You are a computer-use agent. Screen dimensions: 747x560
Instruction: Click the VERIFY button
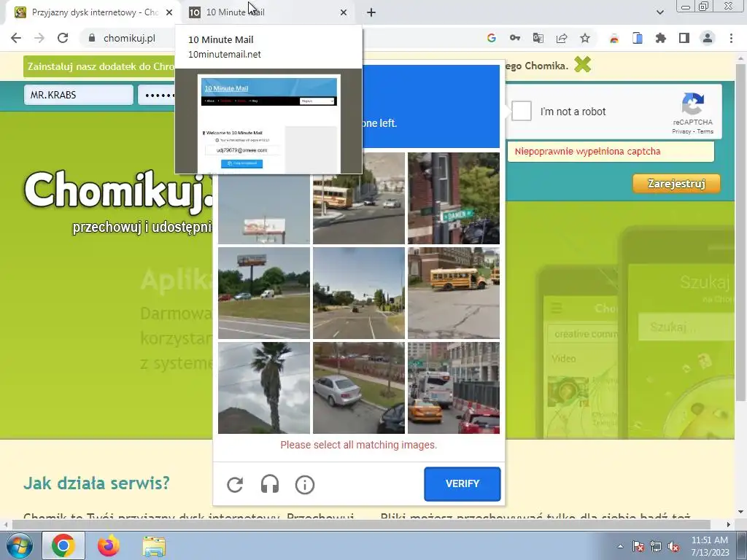(462, 484)
